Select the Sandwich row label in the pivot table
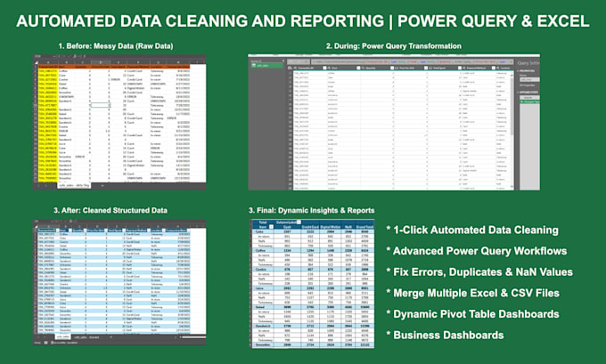Screen dimensions: 606x364 [x=262, y=326]
